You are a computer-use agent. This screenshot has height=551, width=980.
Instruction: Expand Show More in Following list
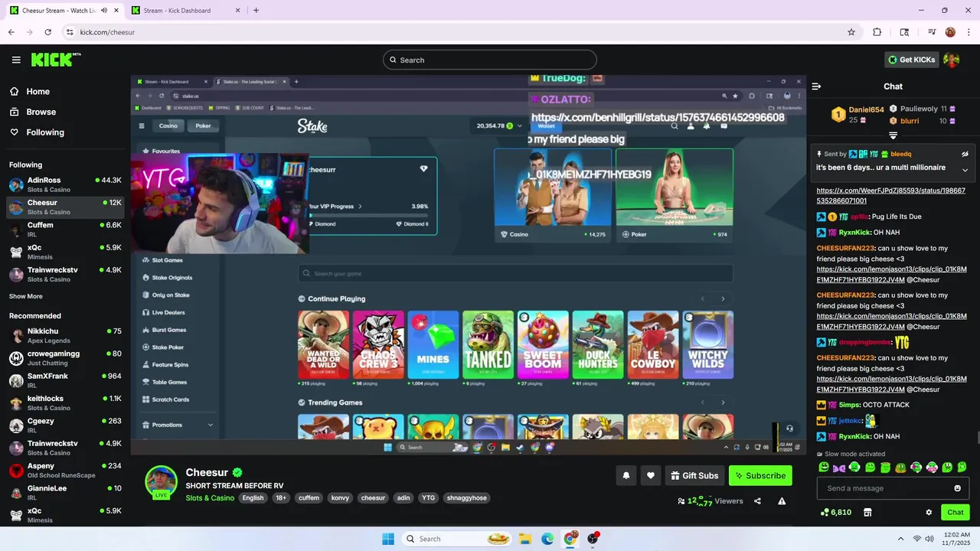click(26, 296)
